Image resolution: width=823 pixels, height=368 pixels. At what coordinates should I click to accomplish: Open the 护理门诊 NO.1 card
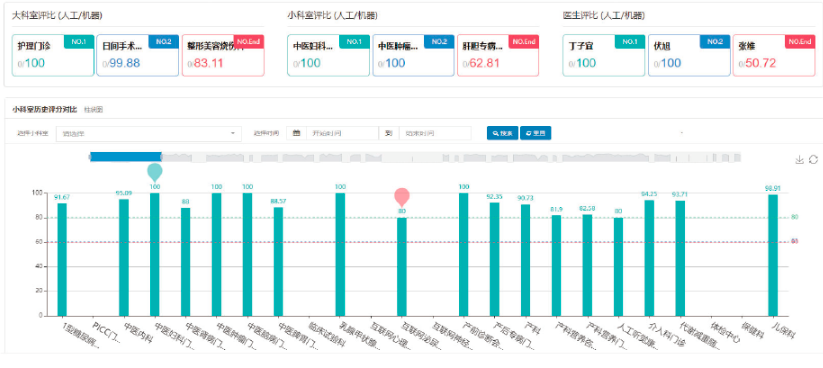point(53,56)
